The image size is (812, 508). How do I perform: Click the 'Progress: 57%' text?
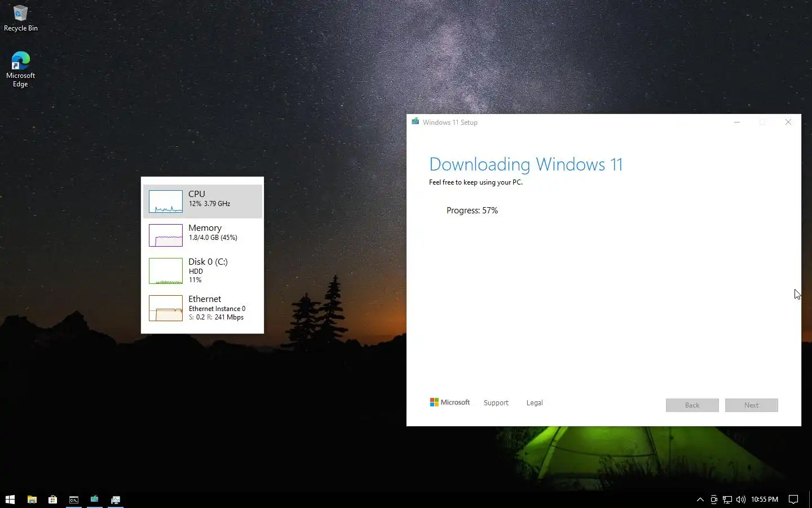pyautogui.click(x=472, y=211)
